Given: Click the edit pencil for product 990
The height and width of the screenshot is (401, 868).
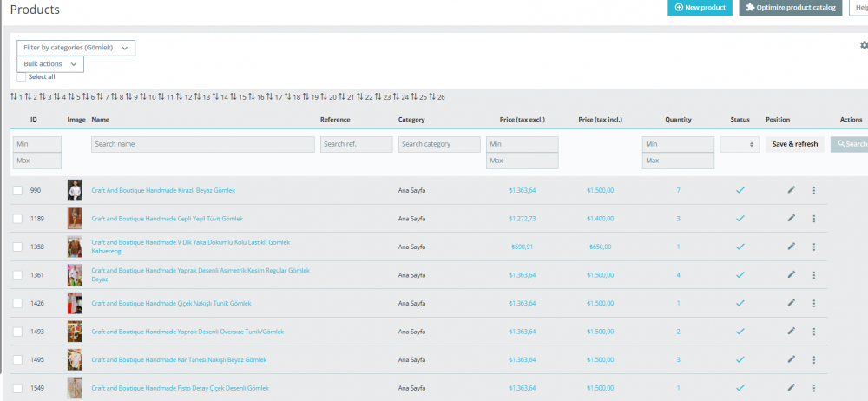Looking at the screenshot, I should (791, 190).
